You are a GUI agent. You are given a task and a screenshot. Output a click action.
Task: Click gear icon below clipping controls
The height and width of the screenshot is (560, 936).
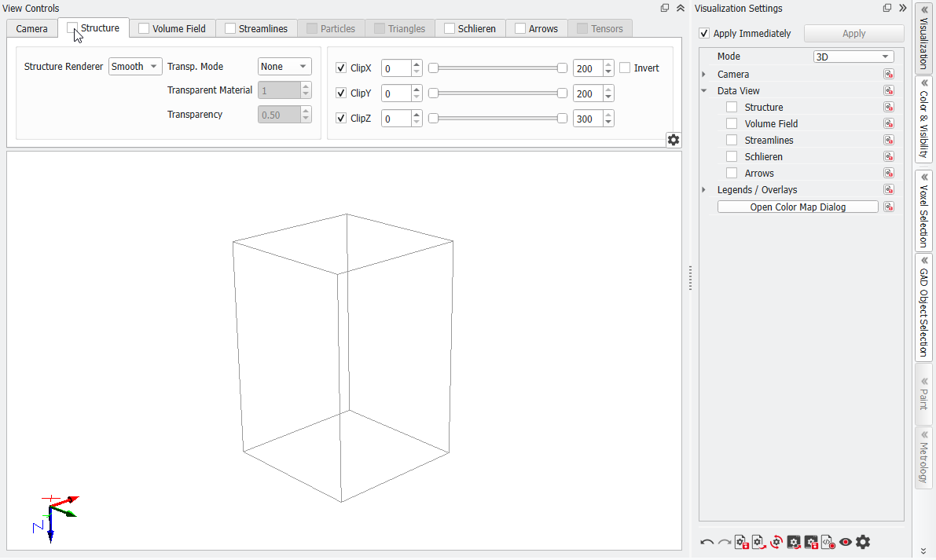click(x=674, y=140)
